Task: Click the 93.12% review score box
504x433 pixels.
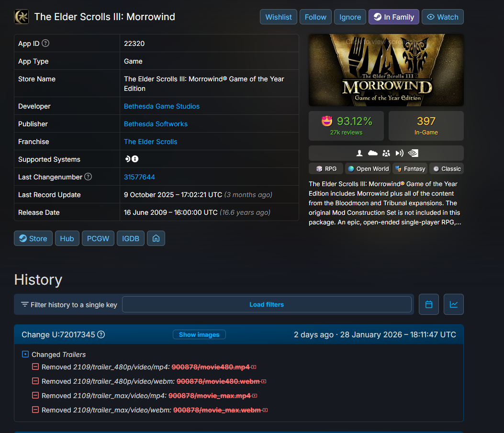Action: pyautogui.click(x=346, y=126)
